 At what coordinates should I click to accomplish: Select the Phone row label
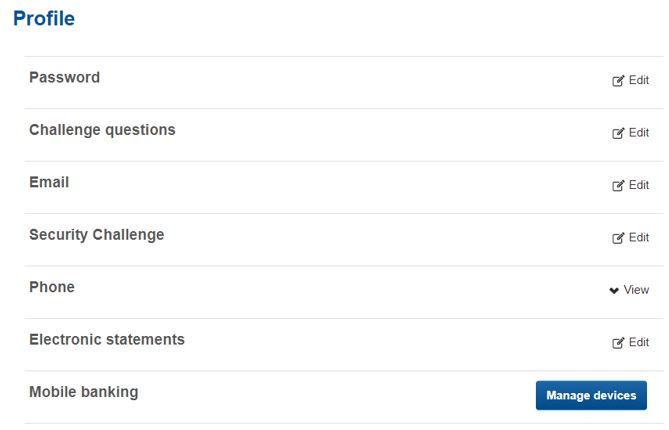(52, 288)
